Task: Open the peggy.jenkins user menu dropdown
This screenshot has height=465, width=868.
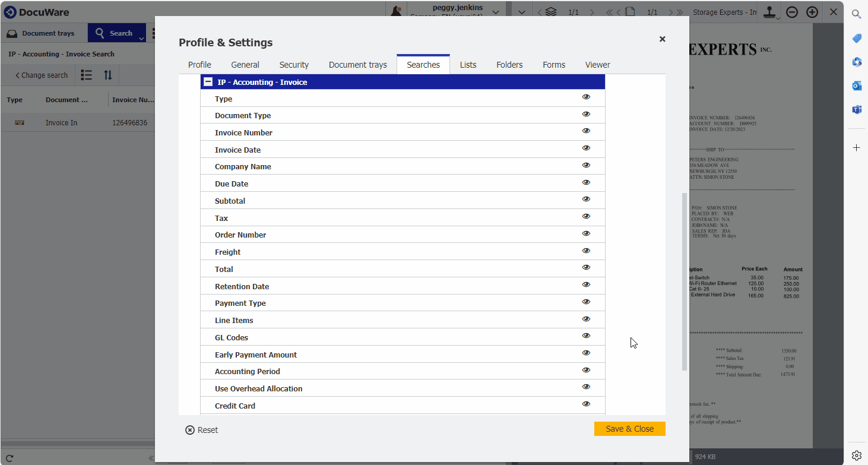Action: [495, 12]
